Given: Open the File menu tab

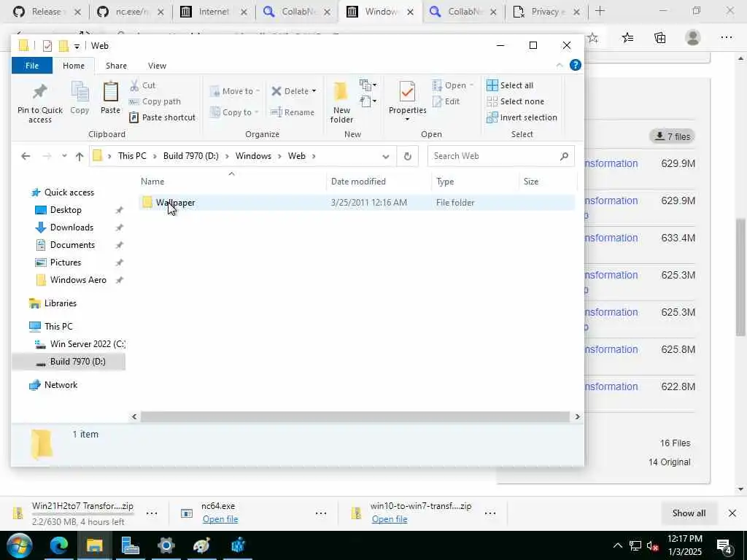Looking at the screenshot, I should coord(32,66).
